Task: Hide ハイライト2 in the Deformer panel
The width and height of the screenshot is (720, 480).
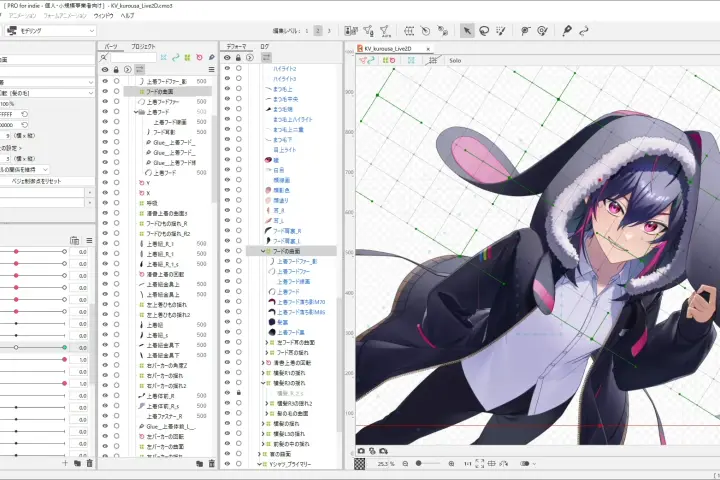Action: pyautogui.click(x=227, y=68)
